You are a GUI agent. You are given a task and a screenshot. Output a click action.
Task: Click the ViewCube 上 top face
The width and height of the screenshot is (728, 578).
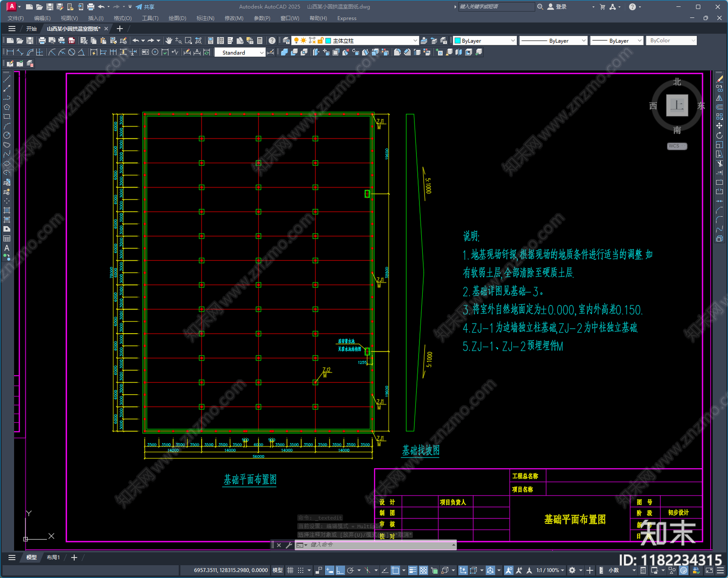[x=677, y=106]
